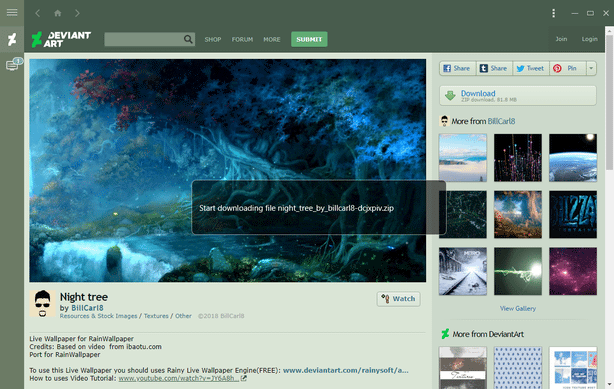Go to the home page
This screenshot has width=614, height=389.
click(58, 13)
